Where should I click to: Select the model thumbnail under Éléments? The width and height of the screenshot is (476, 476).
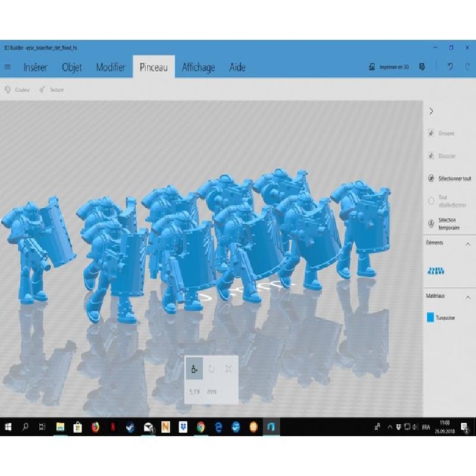(x=436, y=271)
